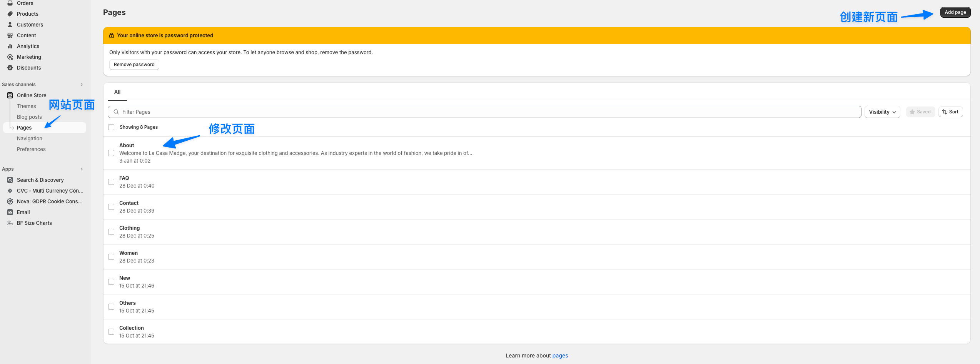Open the Sort options button
980x364 pixels.
(950, 112)
